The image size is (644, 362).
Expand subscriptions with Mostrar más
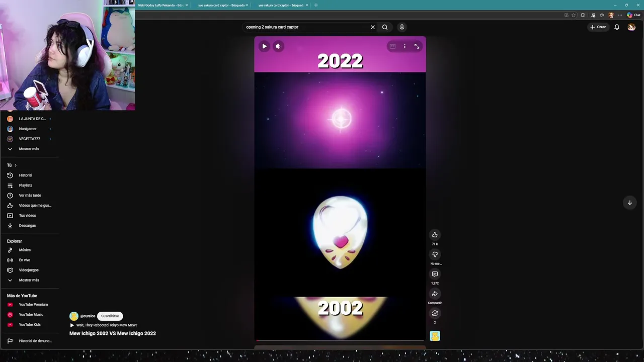[29, 149]
